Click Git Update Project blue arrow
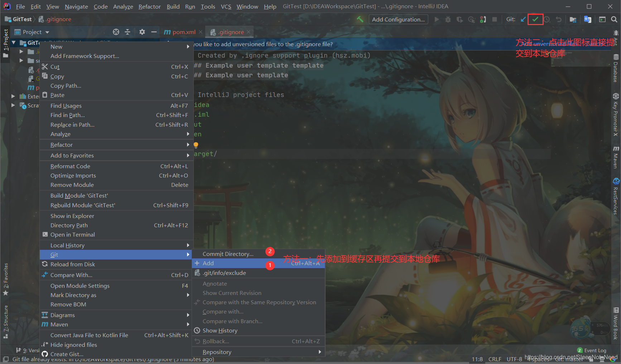 point(523,19)
